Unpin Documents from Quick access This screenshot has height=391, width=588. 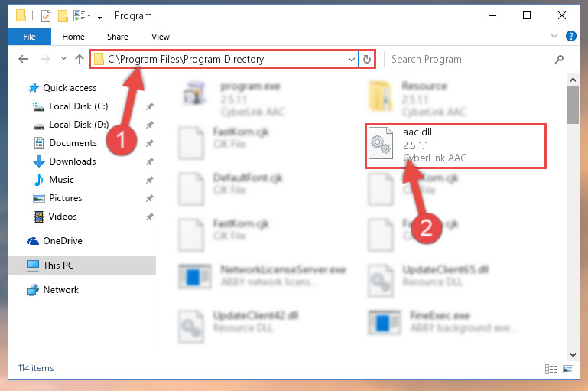[x=149, y=143]
